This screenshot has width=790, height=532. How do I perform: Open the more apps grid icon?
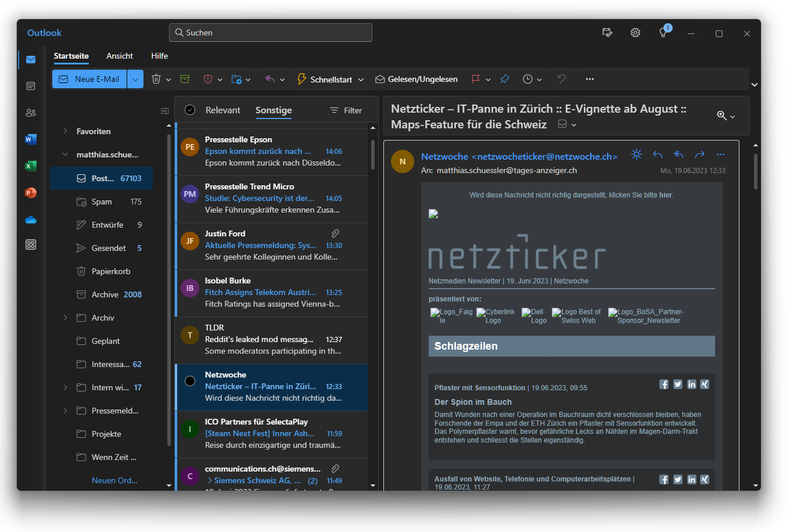pyautogui.click(x=31, y=245)
